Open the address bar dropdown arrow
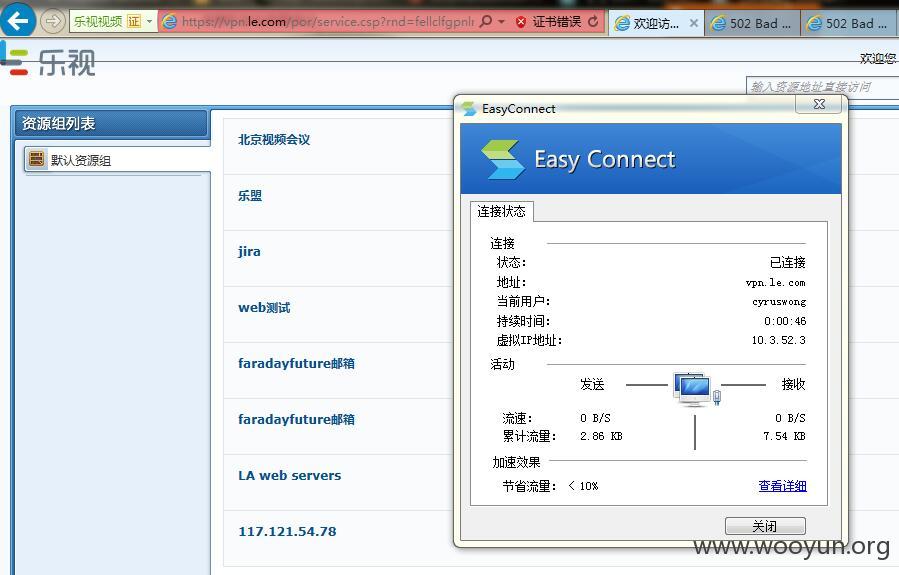The image size is (899, 575). 502,22
